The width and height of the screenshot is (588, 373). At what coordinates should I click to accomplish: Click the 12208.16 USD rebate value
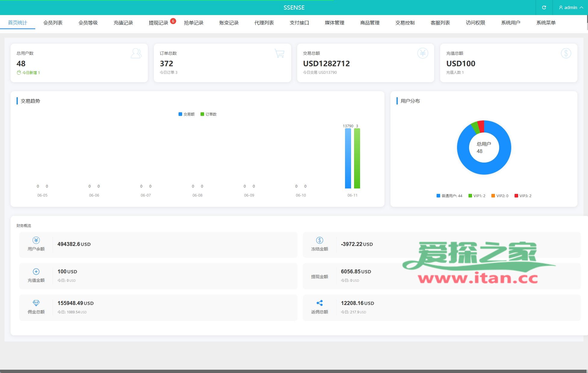click(357, 303)
